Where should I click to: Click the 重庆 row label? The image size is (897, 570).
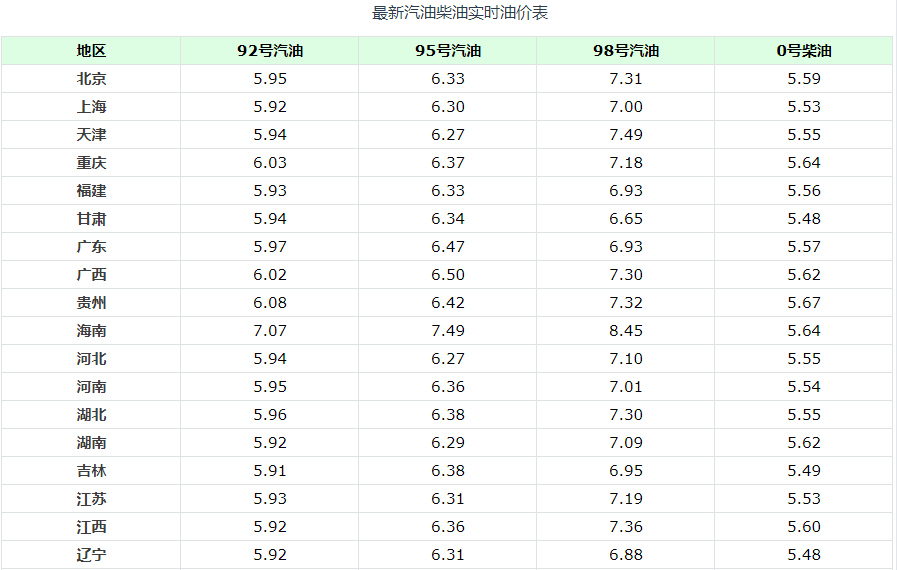pyautogui.click(x=91, y=163)
